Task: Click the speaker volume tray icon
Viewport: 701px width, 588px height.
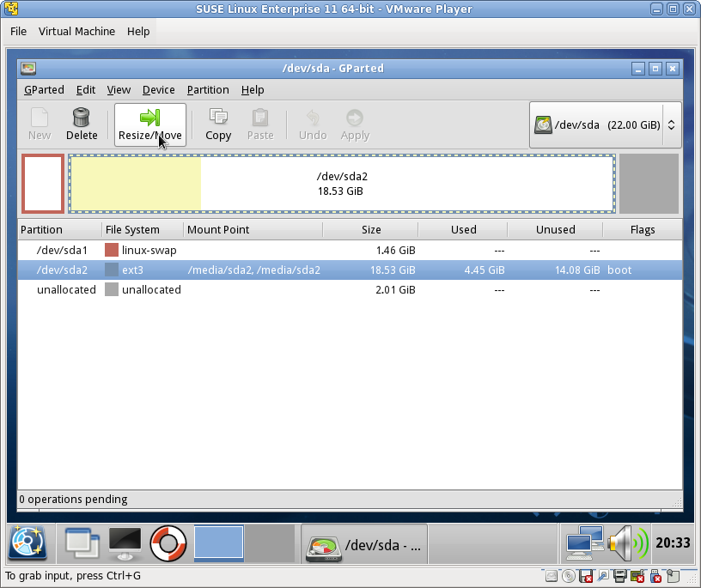Action: pos(628,543)
